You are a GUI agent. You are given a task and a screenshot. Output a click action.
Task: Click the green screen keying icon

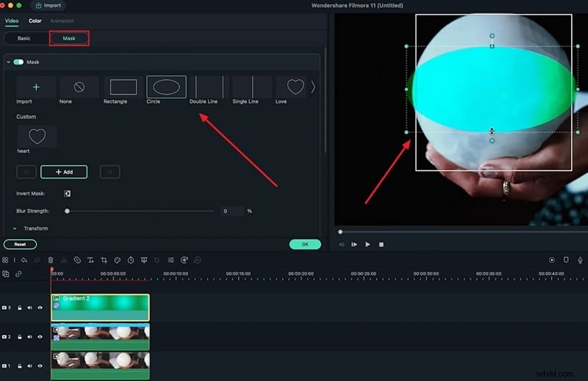[144, 260]
